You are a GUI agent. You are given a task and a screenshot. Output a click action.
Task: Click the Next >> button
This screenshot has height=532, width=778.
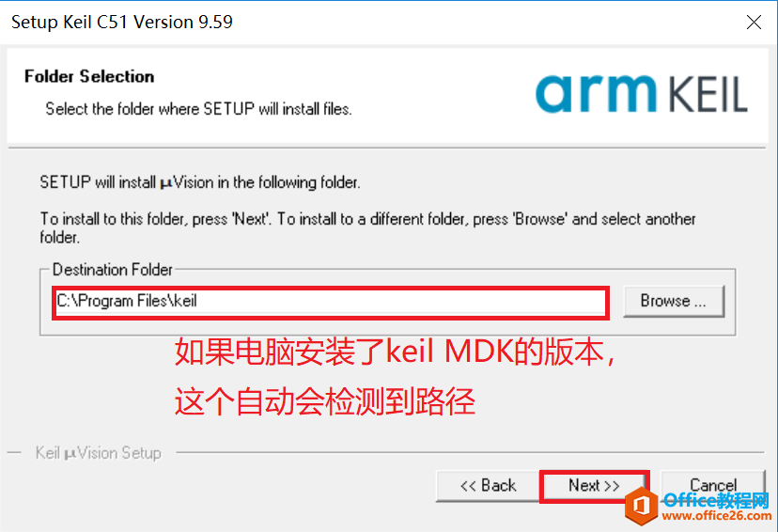[x=594, y=486]
